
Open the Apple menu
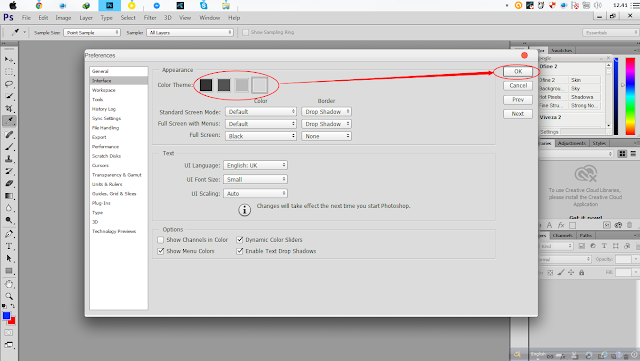(13, 5)
